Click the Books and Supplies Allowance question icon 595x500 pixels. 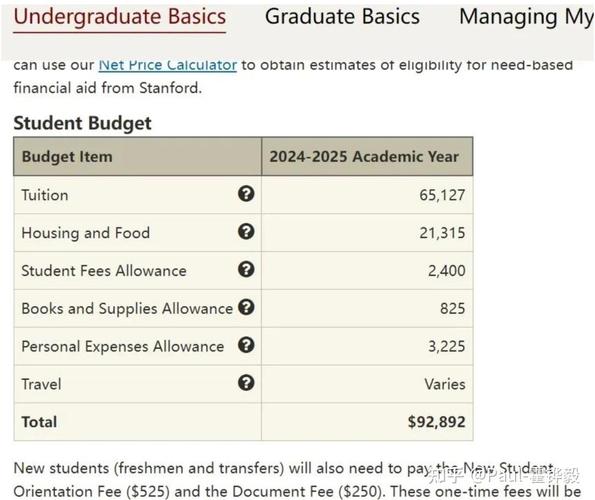tap(246, 307)
